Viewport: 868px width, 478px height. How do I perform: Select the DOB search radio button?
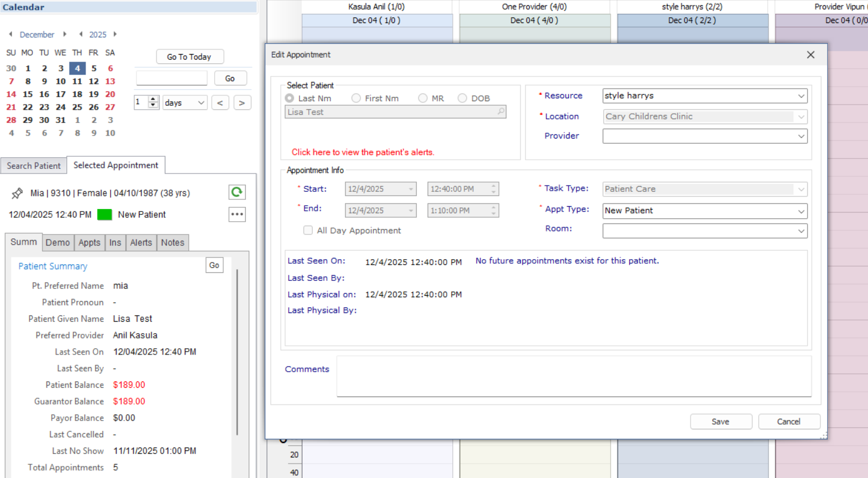point(462,98)
